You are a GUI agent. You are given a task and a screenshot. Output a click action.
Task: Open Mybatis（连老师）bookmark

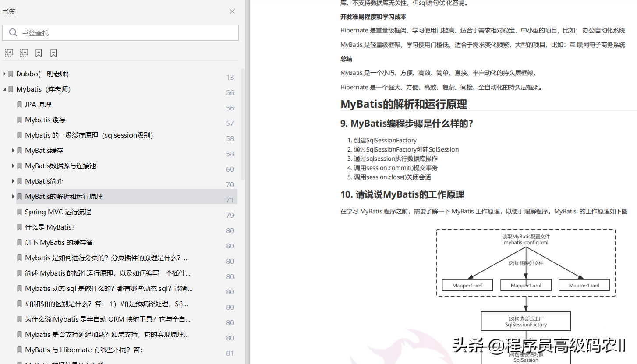43,89
